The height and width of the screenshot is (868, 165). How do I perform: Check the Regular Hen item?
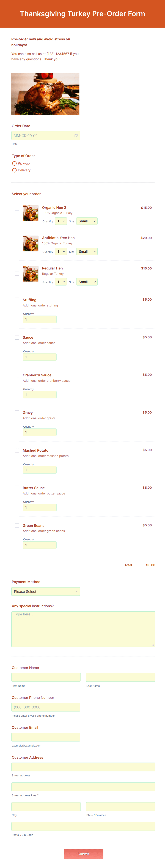[x=17, y=273]
